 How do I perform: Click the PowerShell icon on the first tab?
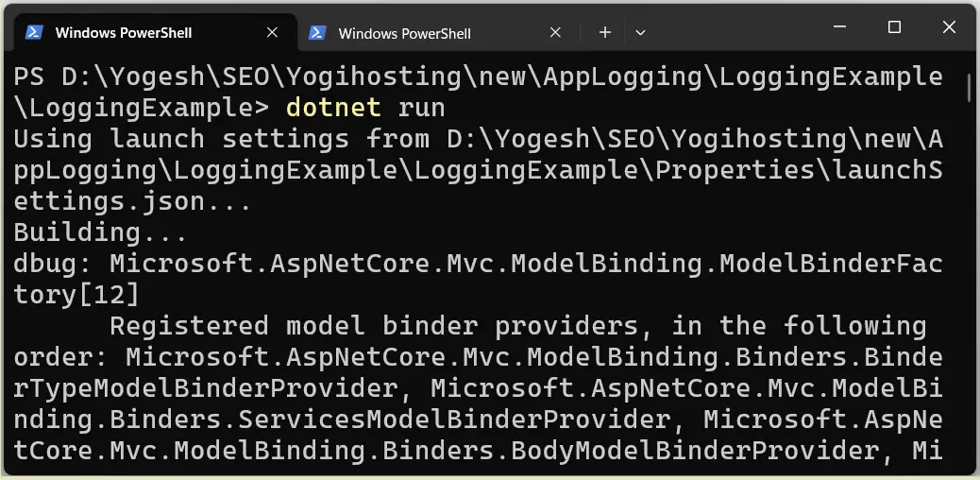[x=34, y=32]
